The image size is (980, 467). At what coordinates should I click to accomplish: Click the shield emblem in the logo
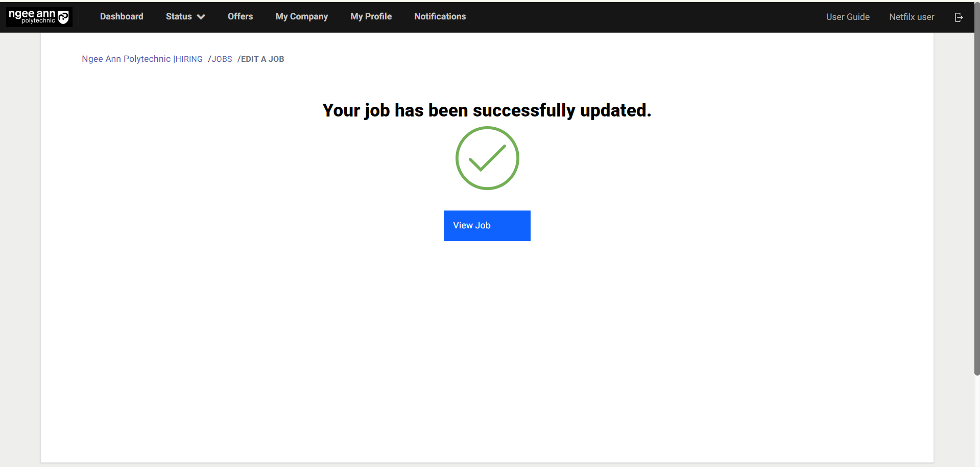click(63, 17)
